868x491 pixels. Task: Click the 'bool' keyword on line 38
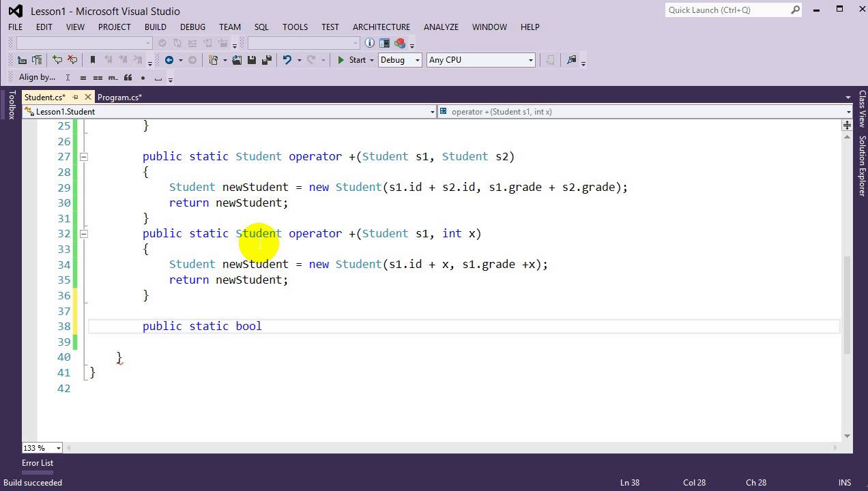coord(248,326)
